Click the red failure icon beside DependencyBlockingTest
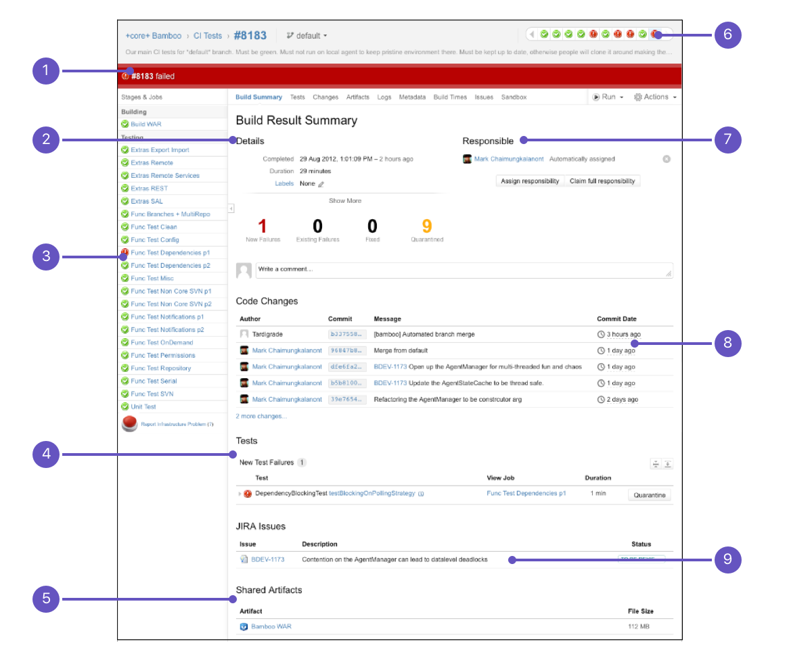 coord(248,494)
